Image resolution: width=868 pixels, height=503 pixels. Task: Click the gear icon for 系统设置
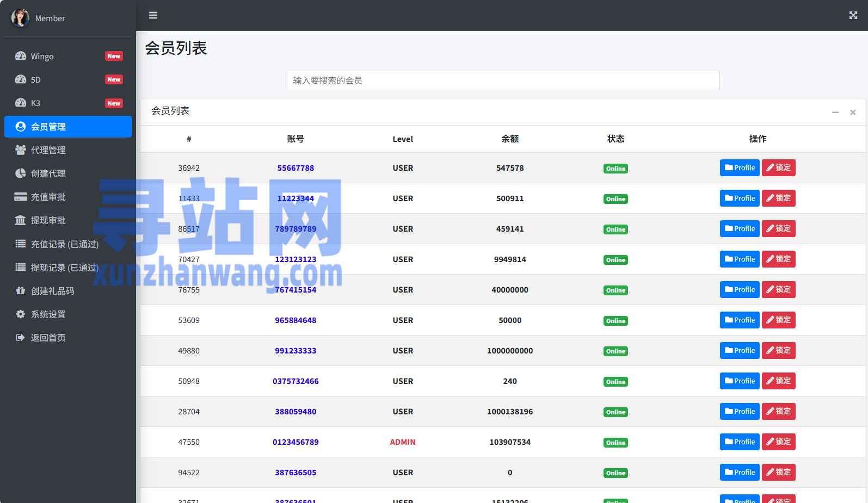(x=21, y=314)
